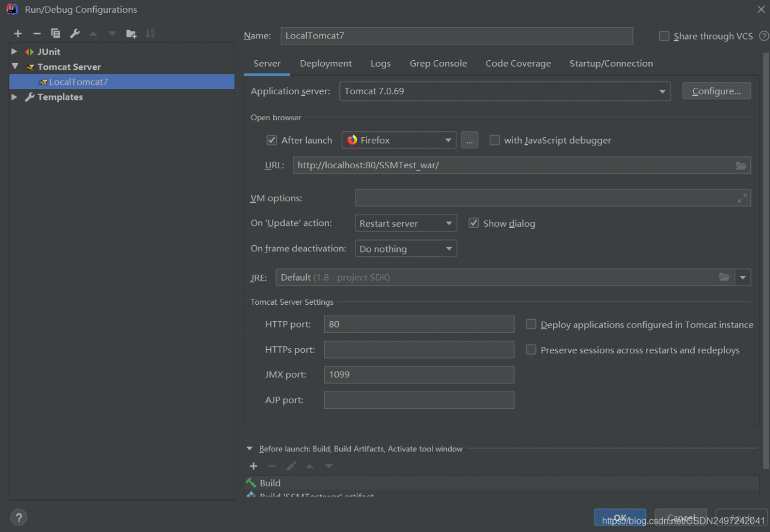Viewport: 770px width, 532px height.
Task: Edit the selected before launch task
Action: 291,466
